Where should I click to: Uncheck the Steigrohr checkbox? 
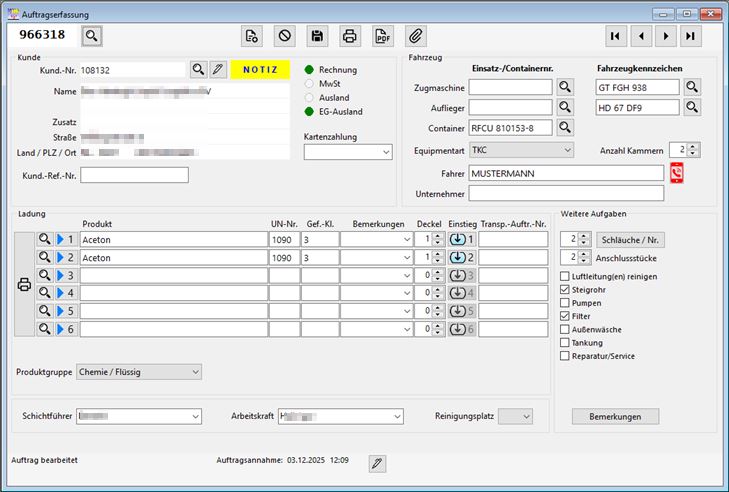tap(566, 289)
